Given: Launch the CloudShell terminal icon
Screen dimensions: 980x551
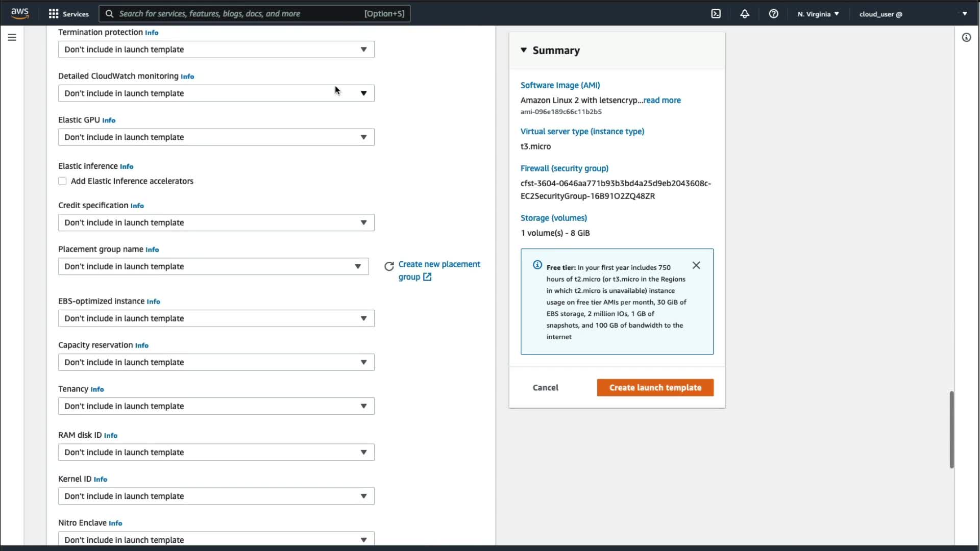Looking at the screenshot, I should (x=716, y=14).
